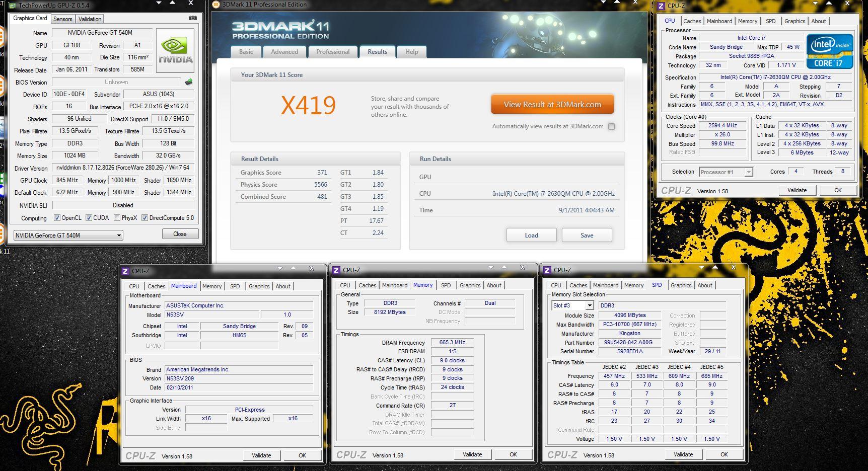Open the Basic tab in 3DMark 11

tap(246, 52)
